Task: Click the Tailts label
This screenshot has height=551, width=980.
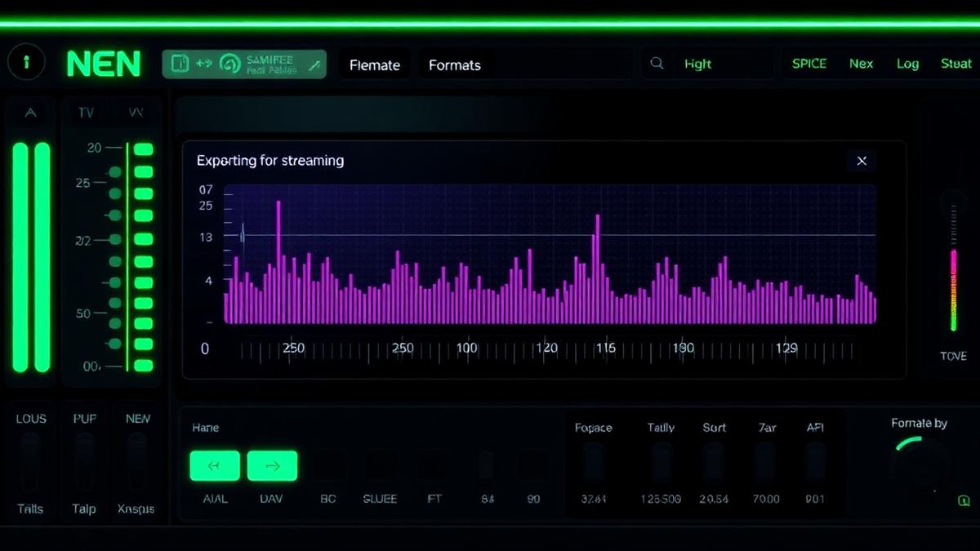Action: [30, 509]
